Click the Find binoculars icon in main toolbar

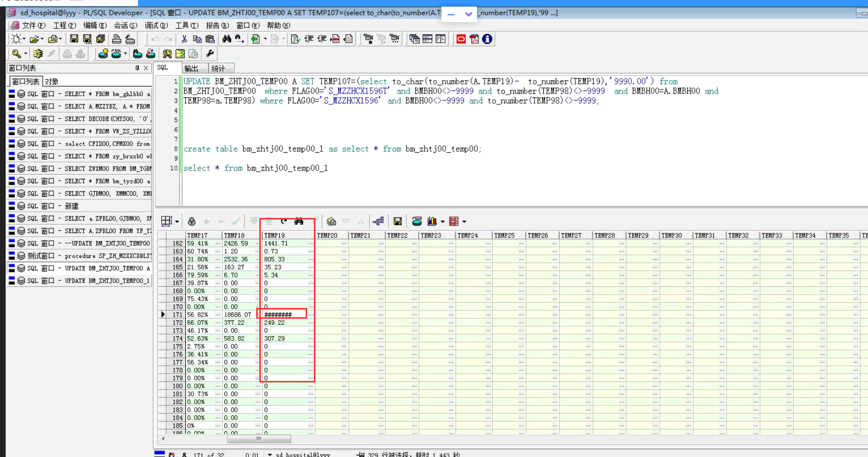[x=226, y=39]
